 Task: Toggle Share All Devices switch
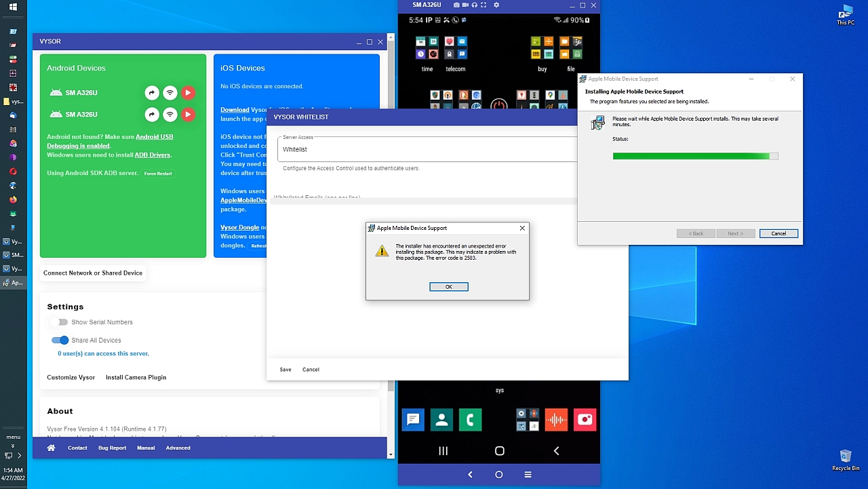[60, 340]
